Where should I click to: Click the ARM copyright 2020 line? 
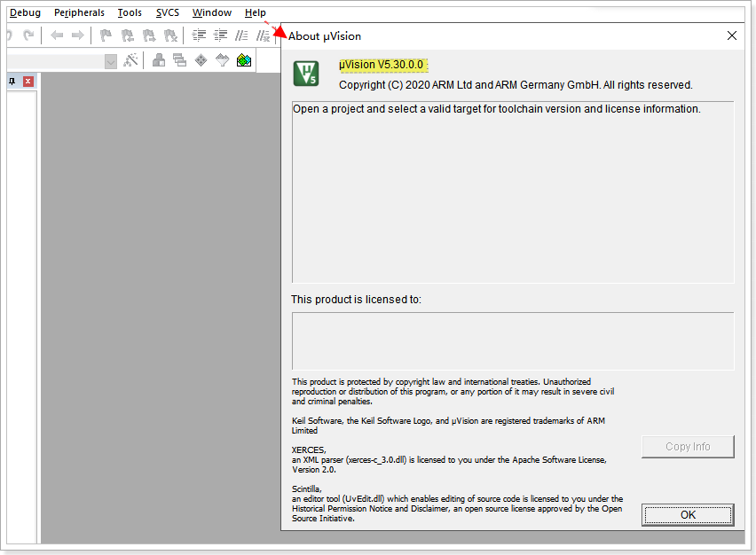tap(516, 85)
